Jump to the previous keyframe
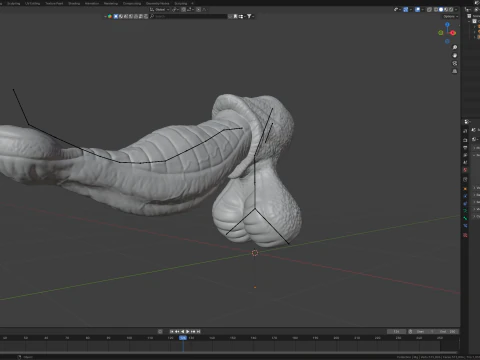The height and width of the screenshot is (360, 480). point(177,331)
